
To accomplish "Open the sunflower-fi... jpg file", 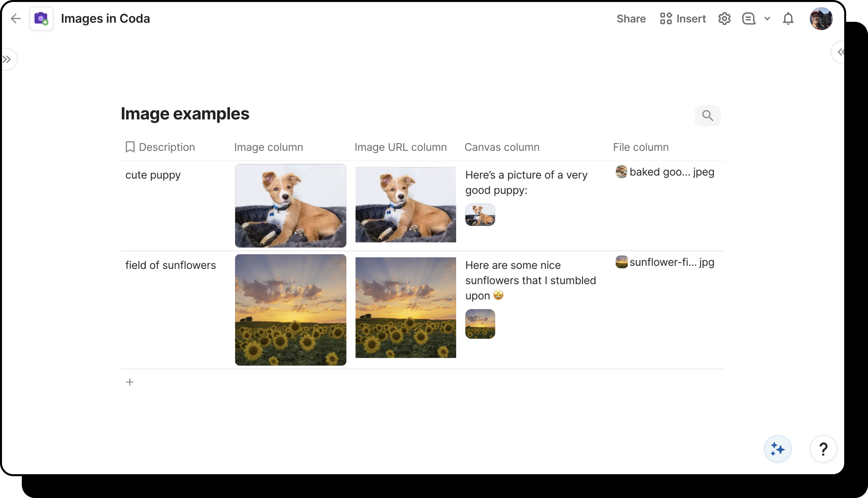I will 665,262.
